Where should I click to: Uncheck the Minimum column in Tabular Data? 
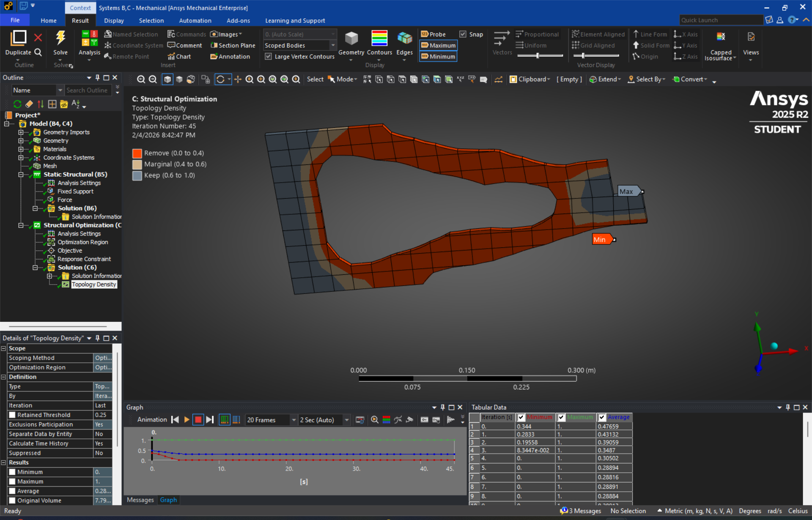pyautogui.click(x=521, y=417)
